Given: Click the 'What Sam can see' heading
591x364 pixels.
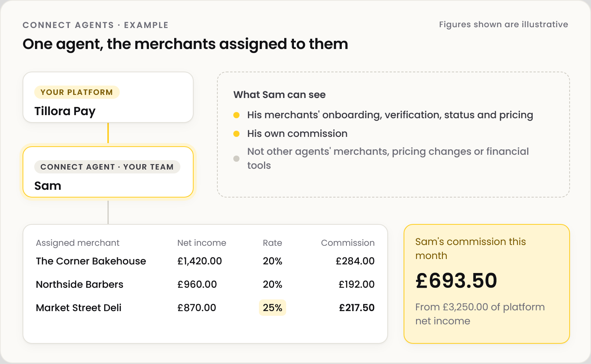Looking at the screenshot, I should pos(279,94).
